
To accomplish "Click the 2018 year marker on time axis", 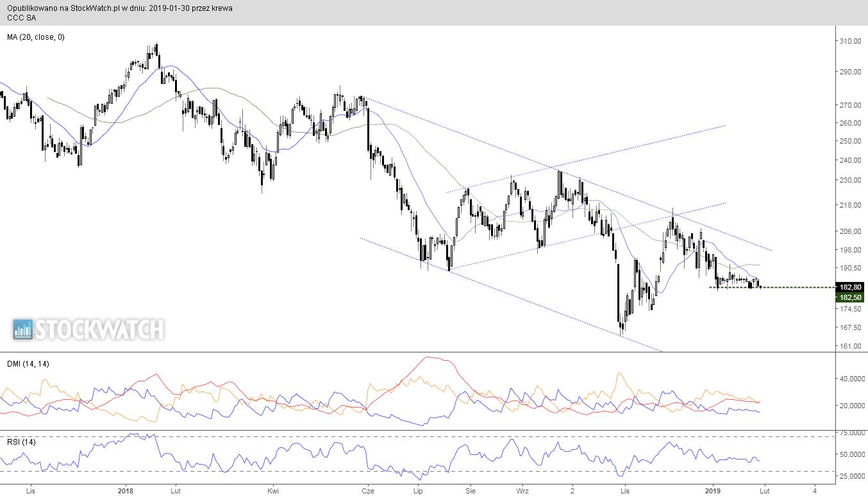I will [126, 490].
